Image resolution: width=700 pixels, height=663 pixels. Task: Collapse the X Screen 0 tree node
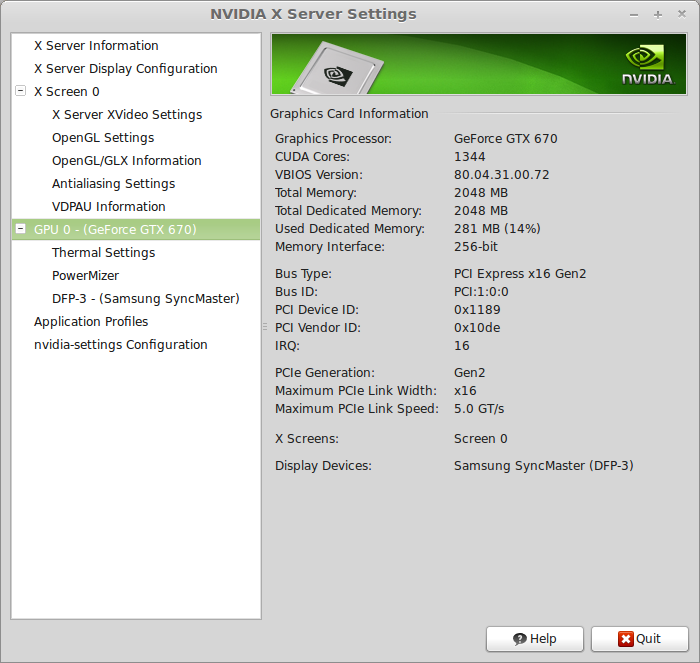(21, 91)
